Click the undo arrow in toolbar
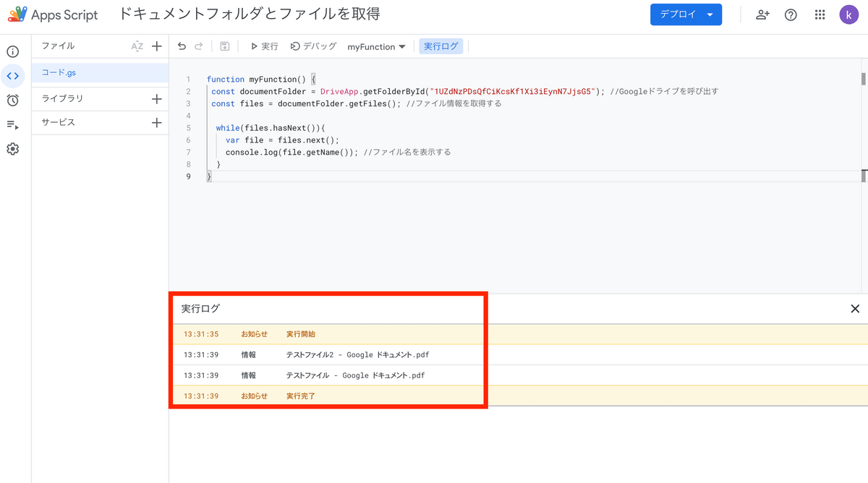 (182, 46)
